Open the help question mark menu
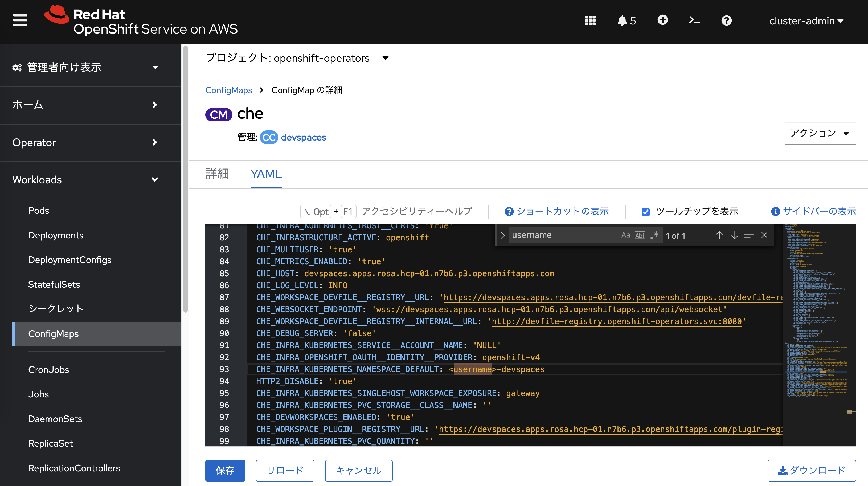Image resolution: width=868 pixels, height=486 pixels. coord(726,20)
